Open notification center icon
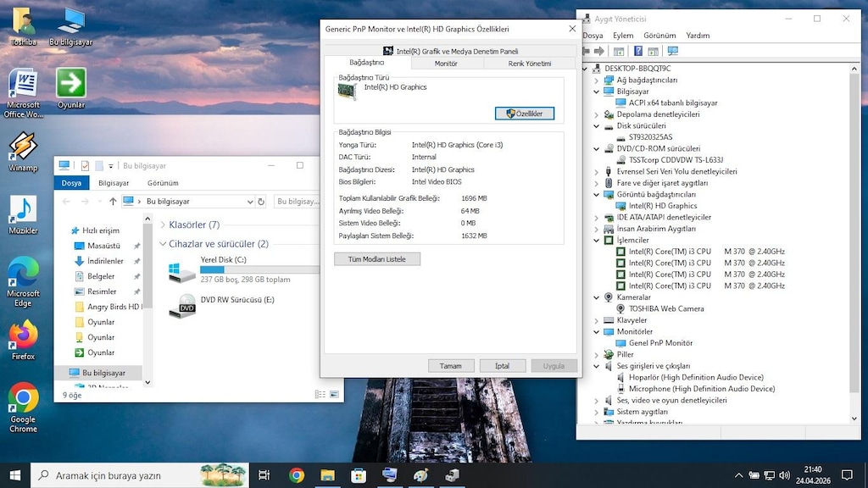The width and height of the screenshot is (868, 488). 847,475
